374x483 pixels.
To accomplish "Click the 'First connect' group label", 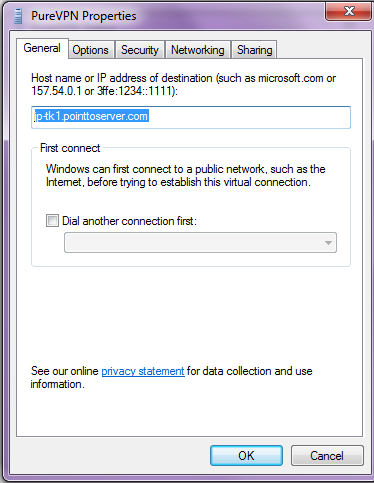I will point(70,148).
